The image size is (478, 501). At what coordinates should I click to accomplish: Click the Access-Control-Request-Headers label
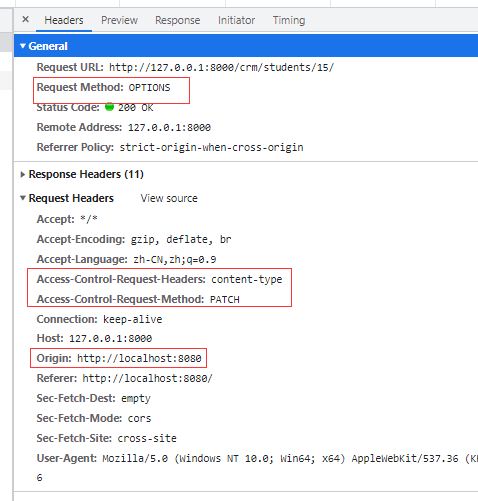coord(121,279)
